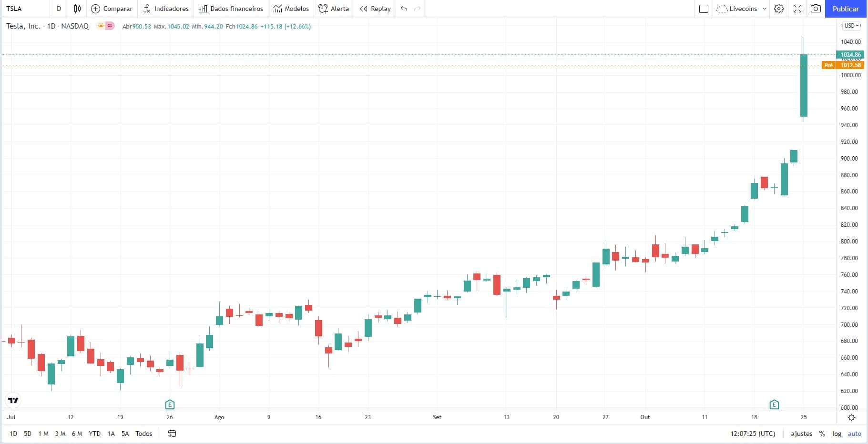
Task: Select the 5A time range
Action: (x=125, y=434)
